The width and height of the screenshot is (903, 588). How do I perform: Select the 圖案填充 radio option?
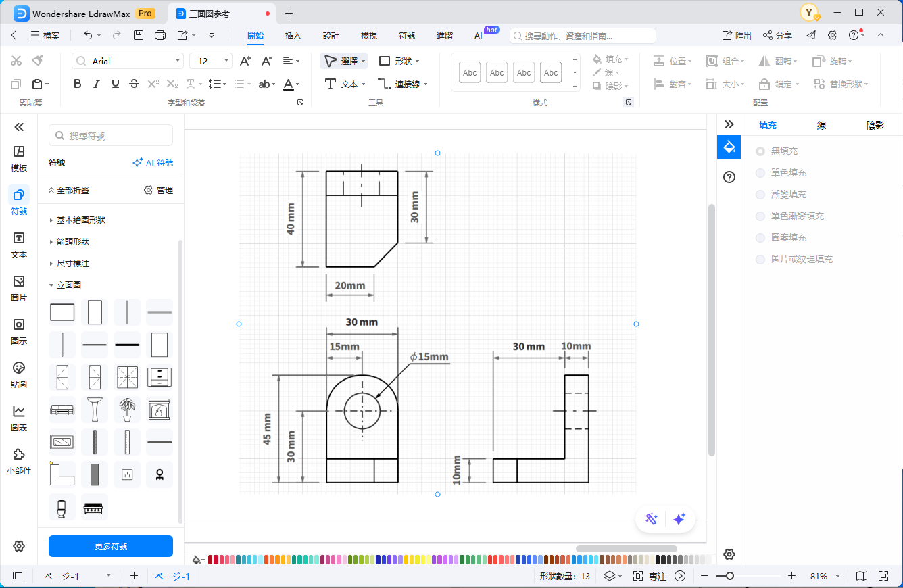(x=760, y=238)
